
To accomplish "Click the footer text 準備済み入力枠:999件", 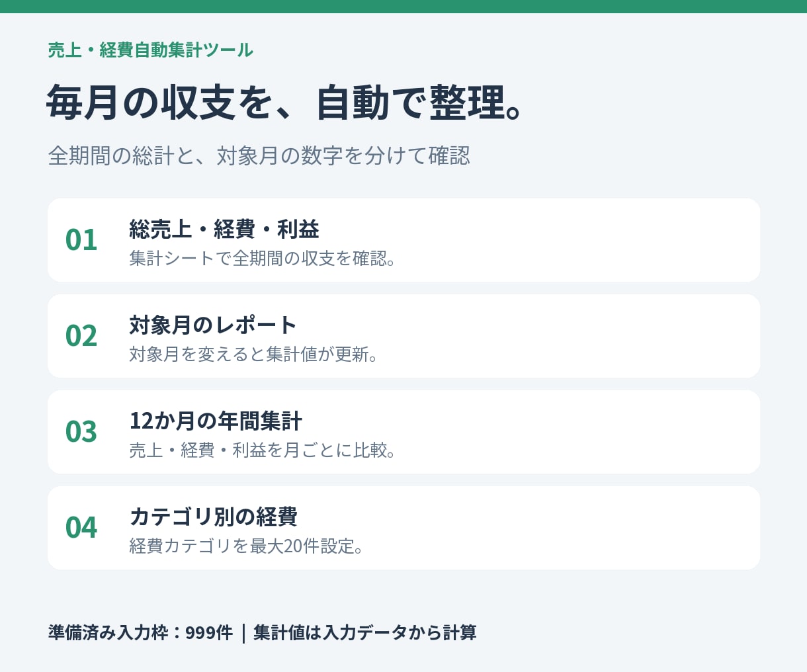I will (140, 633).
